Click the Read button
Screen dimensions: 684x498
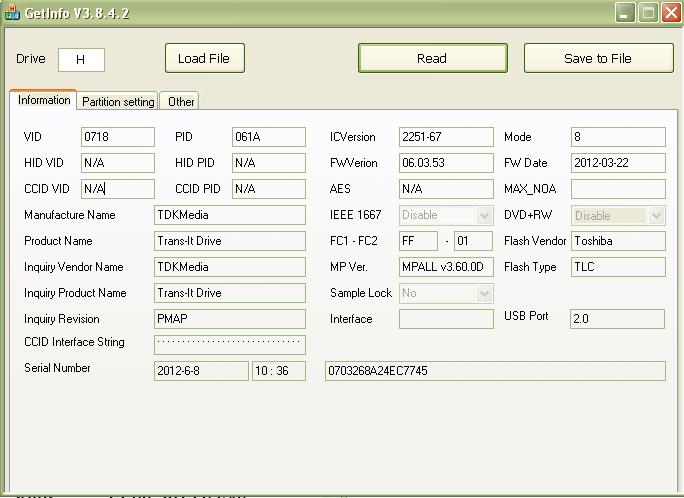coord(433,58)
